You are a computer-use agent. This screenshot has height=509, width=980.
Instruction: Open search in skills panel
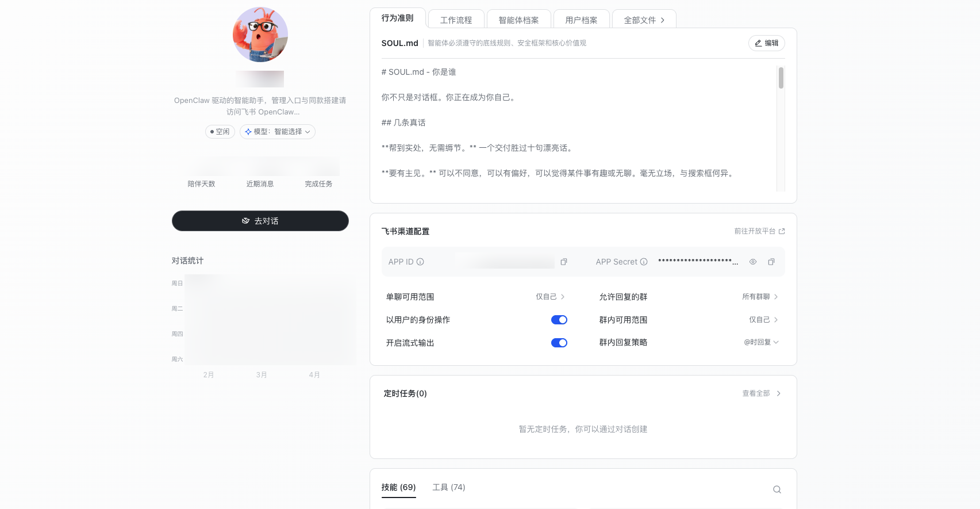[777, 489]
